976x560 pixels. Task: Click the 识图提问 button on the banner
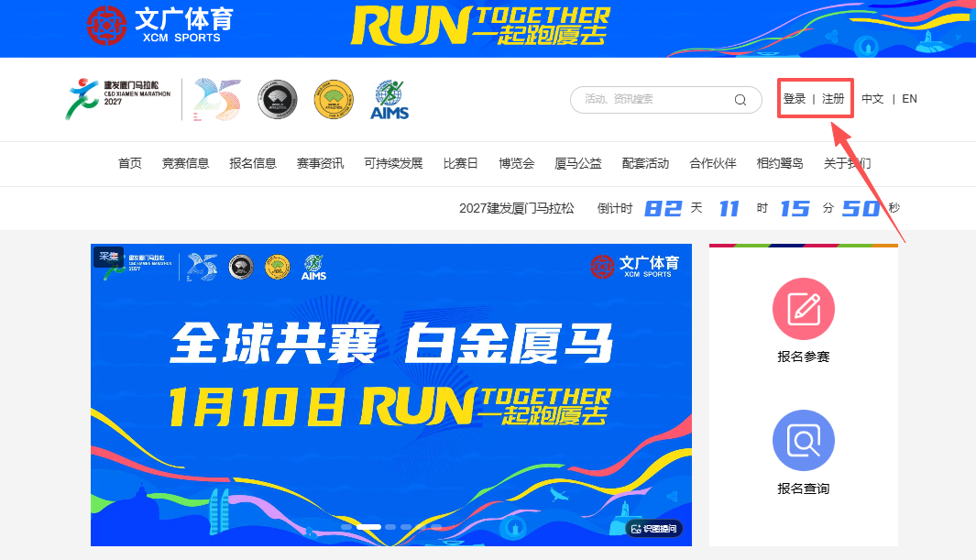(x=654, y=528)
